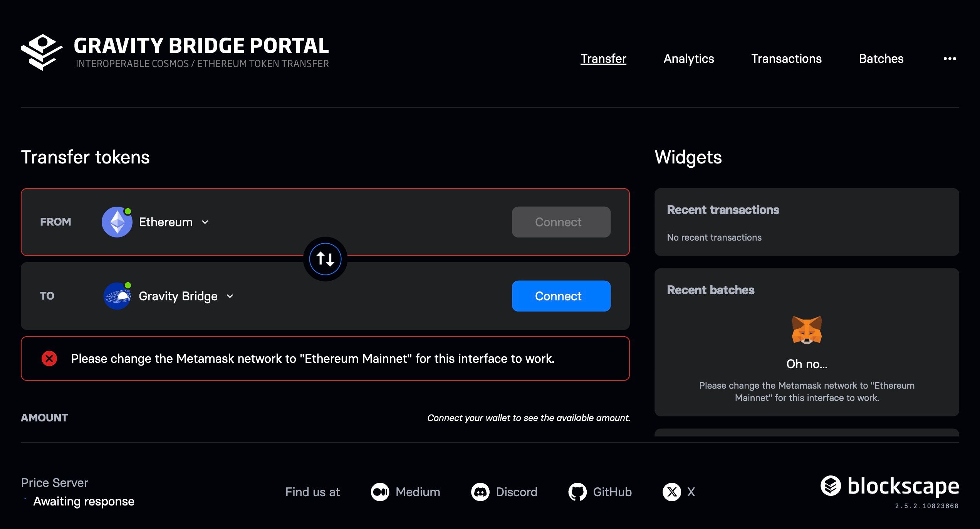Viewport: 980px width, 529px height.
Task: Open the Transactions tab
Action: click(x=786, y=59)
